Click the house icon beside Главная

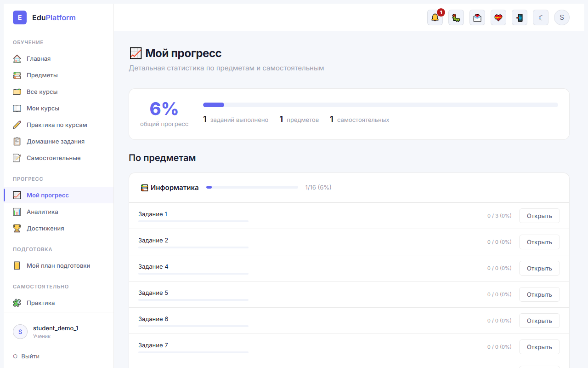17,58
